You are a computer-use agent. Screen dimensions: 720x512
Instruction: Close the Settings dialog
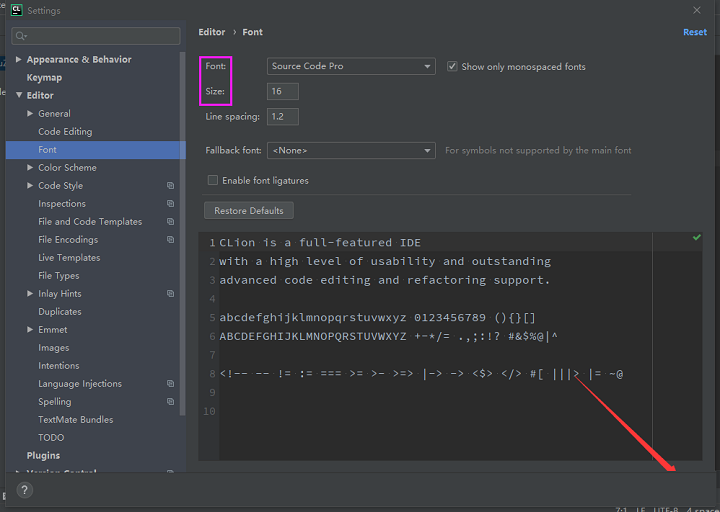697,10
